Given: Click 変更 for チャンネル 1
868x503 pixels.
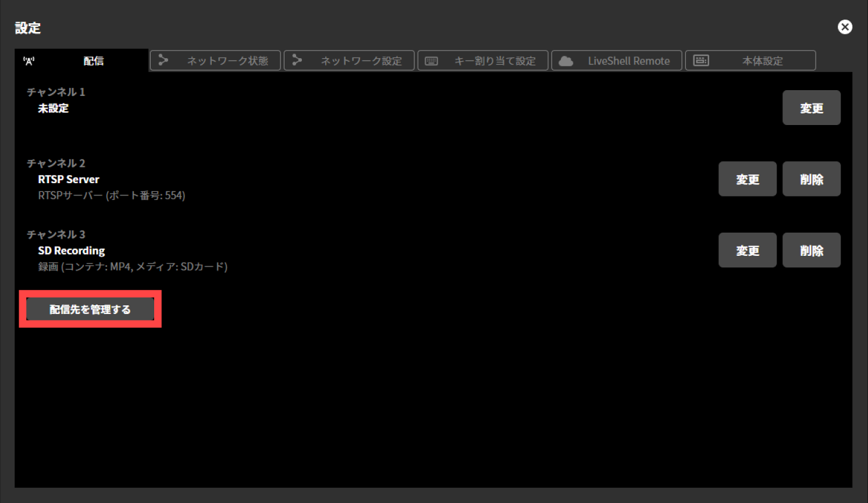Looking at the screenshot, I should point(811,108).
